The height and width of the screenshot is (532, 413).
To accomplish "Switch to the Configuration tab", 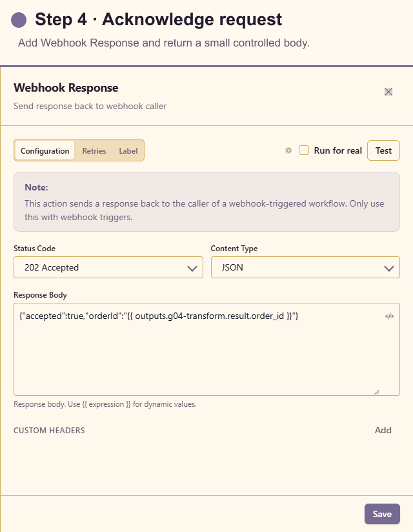I will (x=45, y=150).
